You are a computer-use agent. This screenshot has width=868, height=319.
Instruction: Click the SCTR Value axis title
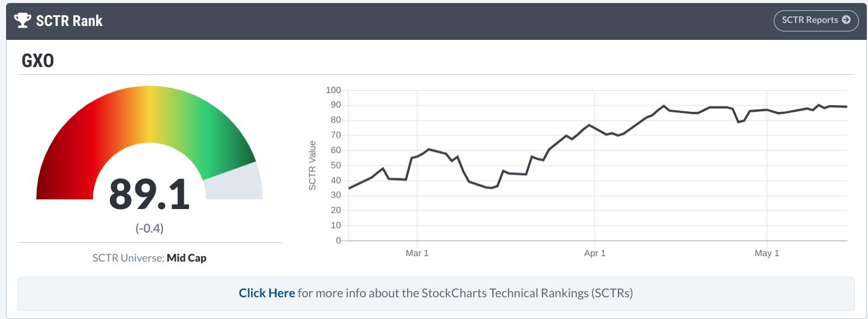click(x=312, y=165)
